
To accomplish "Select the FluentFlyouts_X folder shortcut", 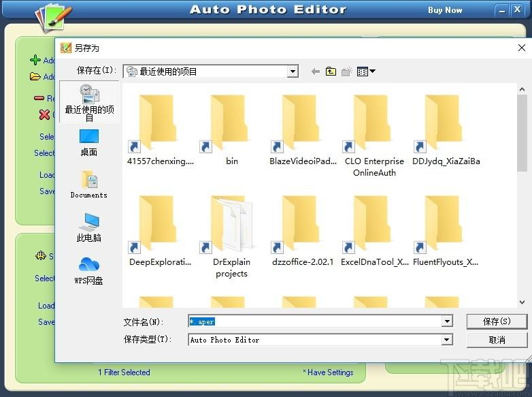I will point(446,231).
